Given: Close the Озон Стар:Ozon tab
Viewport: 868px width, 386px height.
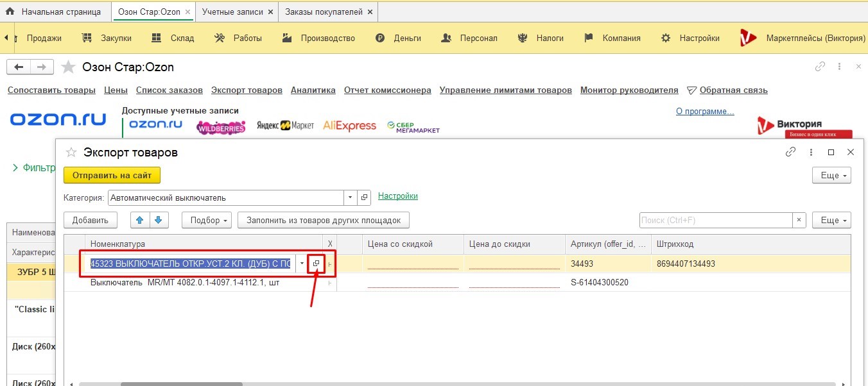Looking at the screenshot, I should tap(187, 12).
